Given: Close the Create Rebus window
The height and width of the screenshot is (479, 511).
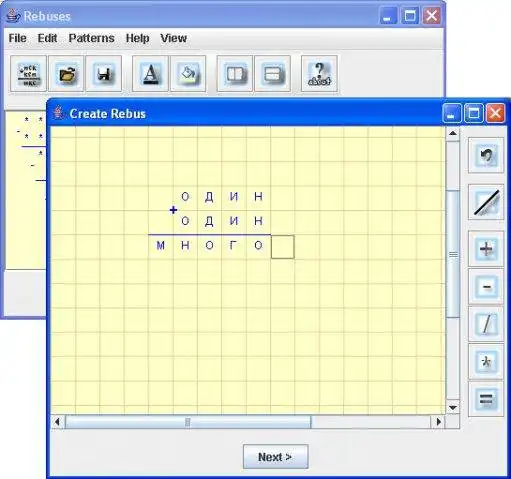Looking at the screenshot, I should coord(495,113).
